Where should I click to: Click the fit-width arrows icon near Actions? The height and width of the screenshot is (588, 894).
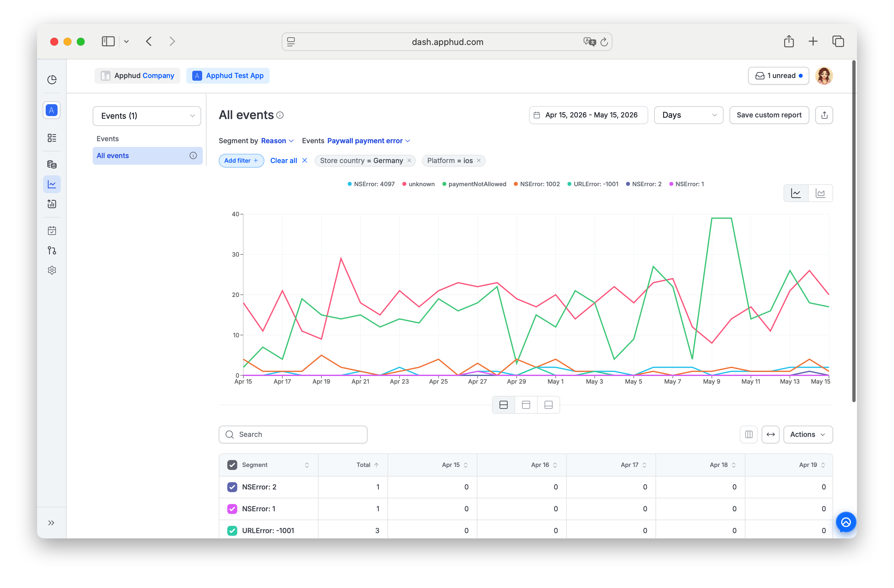(x=770, y=435)
